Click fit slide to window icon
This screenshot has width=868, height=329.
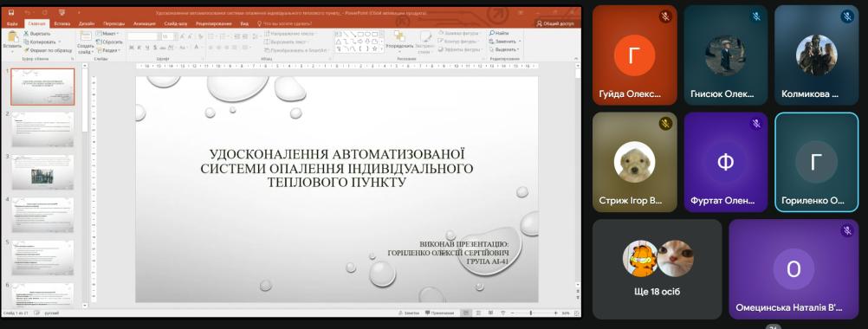(x=576, y=313)
